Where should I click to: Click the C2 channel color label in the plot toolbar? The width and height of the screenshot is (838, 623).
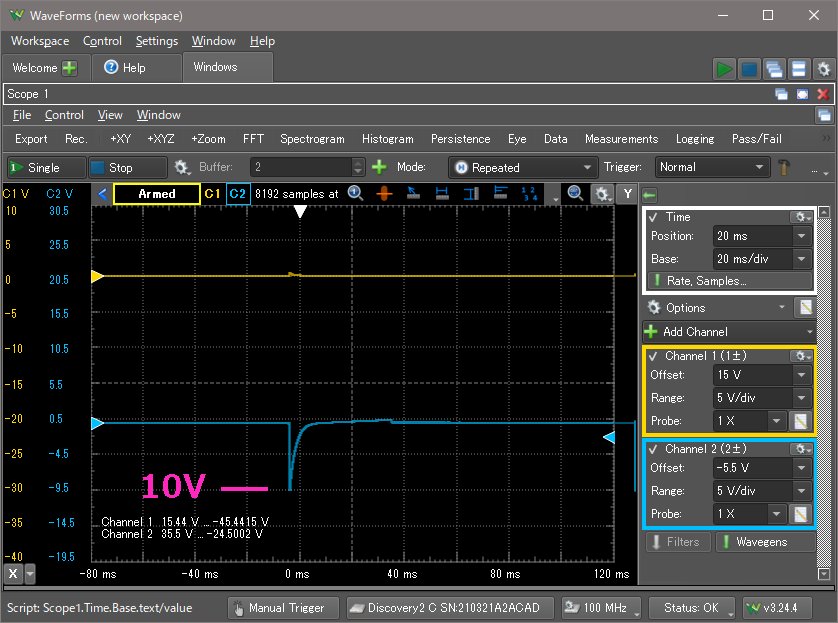click(237, 193)
